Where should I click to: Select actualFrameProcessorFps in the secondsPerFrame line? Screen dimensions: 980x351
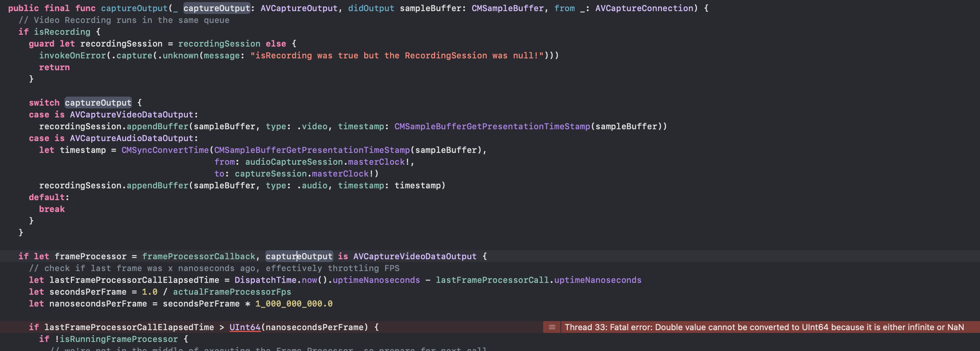232,292
